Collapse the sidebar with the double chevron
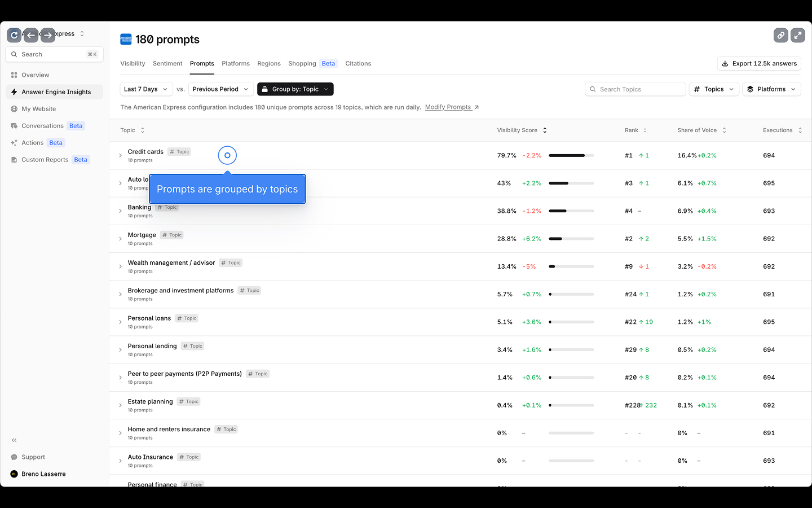 pos(14,440)
